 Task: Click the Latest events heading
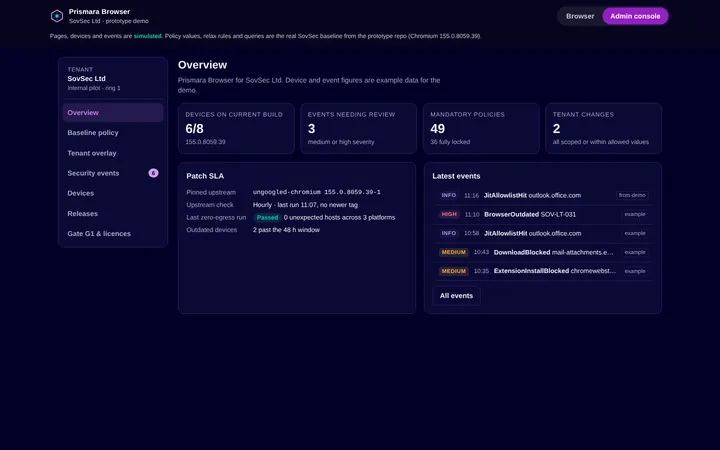click(456, 176)
